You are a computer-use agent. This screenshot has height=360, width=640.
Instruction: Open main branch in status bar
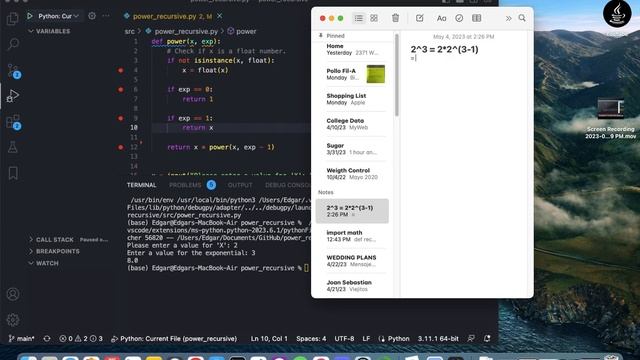click(x=21, y=338)
